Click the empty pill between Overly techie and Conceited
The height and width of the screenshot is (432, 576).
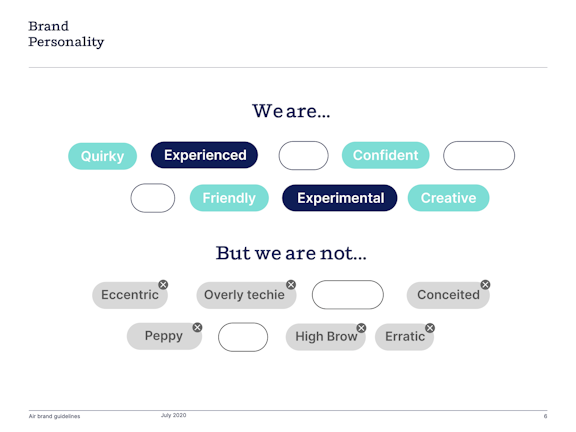(x=348, y=295)
